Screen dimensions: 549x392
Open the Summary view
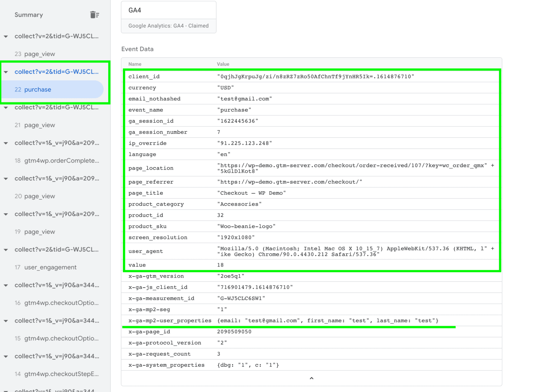point(29,15)
